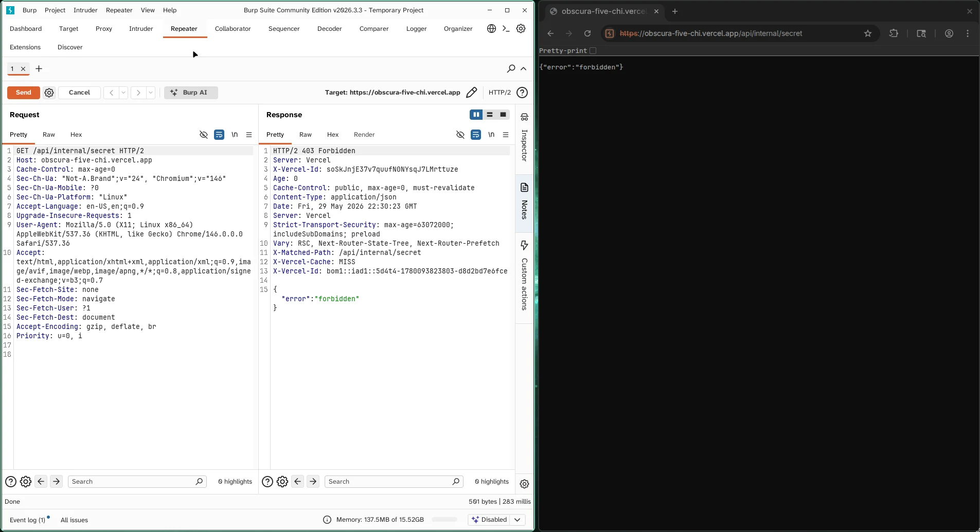Click Request search help icon

click(x=10, y=482)
